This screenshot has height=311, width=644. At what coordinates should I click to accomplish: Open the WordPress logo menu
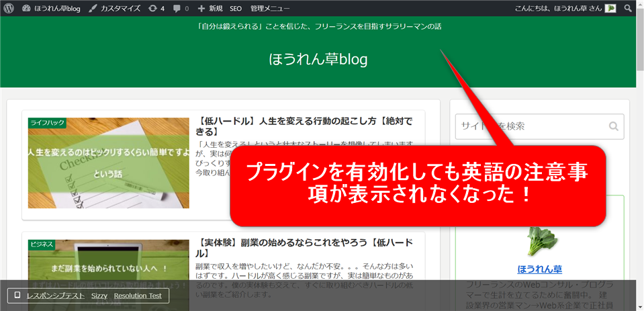(x=9, y=8)
